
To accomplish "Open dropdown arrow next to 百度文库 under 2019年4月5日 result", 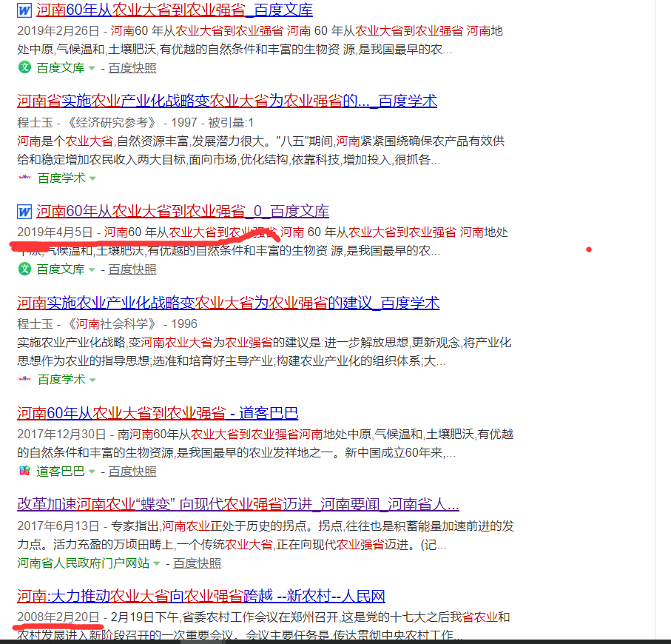I will pos(92,269).
